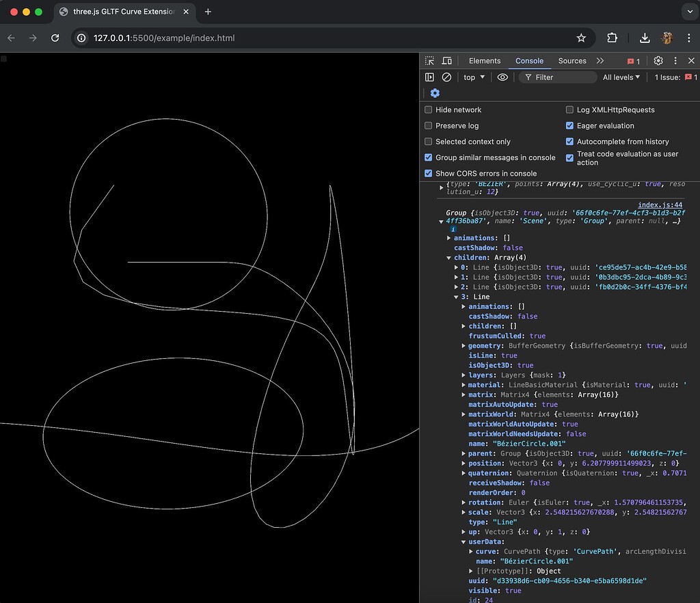This screenshot has height=603, width=700.
Task: Expand the geometry BufferGeometry property
Action: coord(463,345)
